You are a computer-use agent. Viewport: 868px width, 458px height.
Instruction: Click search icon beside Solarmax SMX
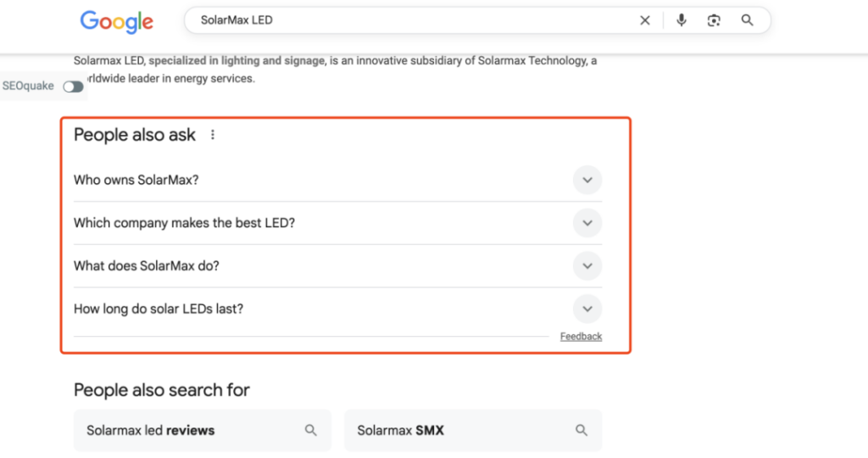pos(581,430)
